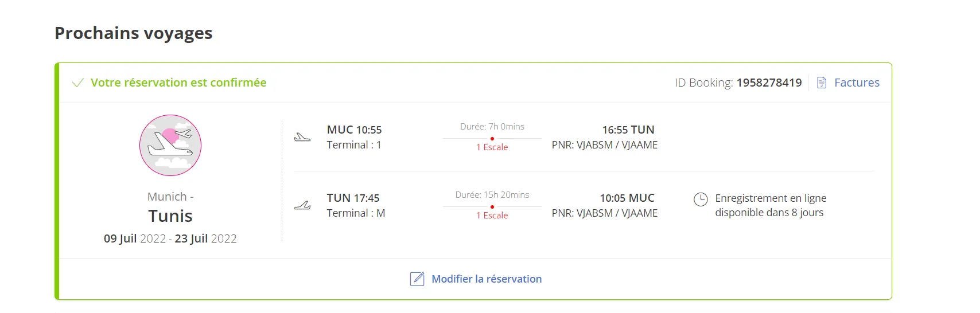Viewport: 980px width, 313px height.
Task: Click the pencil edit icon
Action: pyautogui.click(x=417, y=279)
